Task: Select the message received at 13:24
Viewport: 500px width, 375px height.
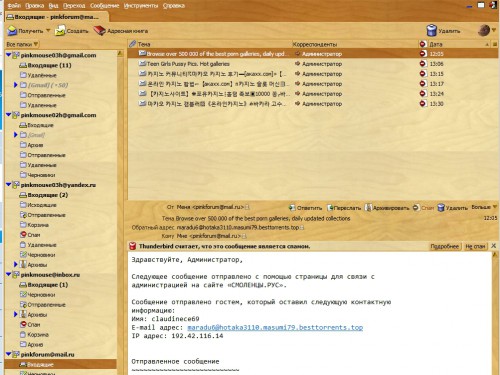Action: [313, 94]
